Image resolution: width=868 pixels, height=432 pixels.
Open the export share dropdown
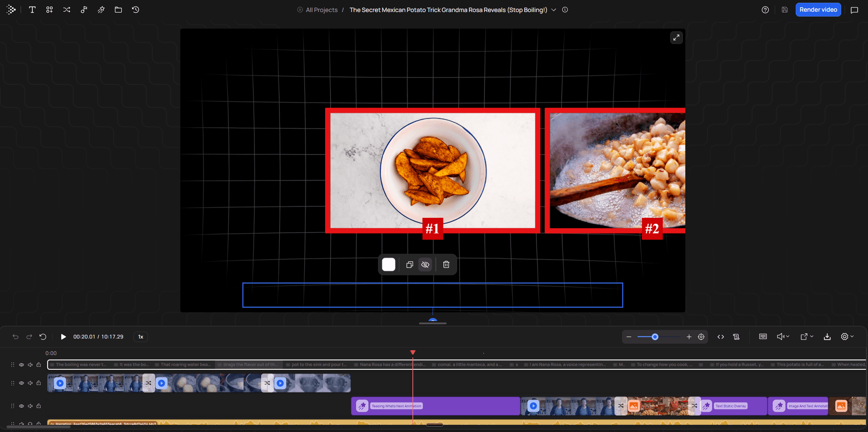pyautogui.click(x=807, y=337)
